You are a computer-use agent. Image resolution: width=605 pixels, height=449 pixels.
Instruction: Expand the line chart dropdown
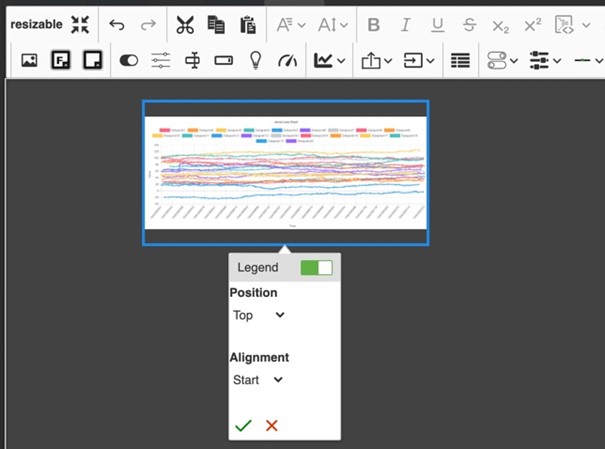tap(330, 60)
